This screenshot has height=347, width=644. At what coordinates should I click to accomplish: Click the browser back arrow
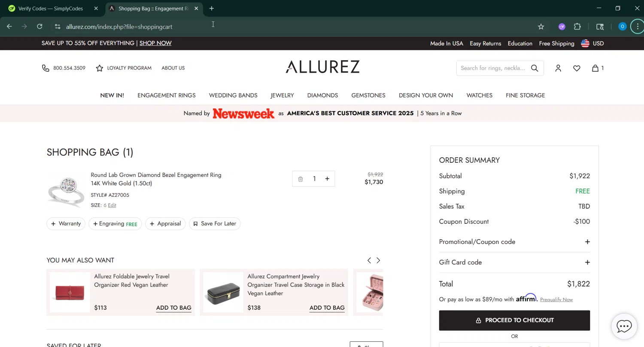[9, 27]
